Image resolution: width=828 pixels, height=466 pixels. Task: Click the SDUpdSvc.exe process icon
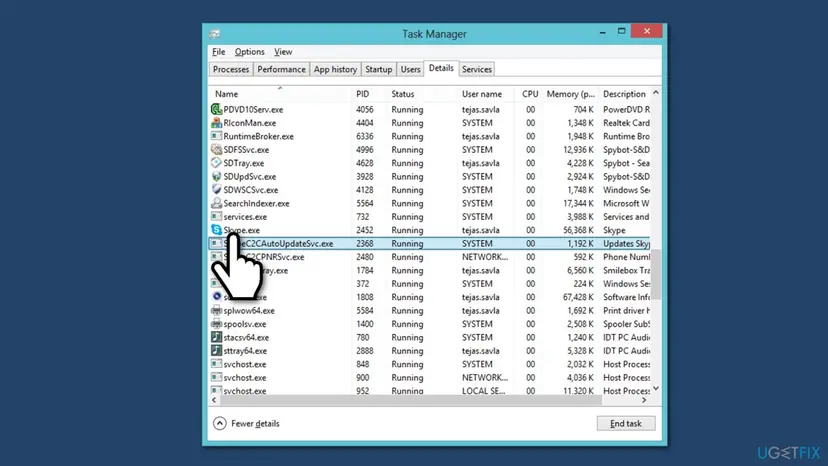[216, 176]
